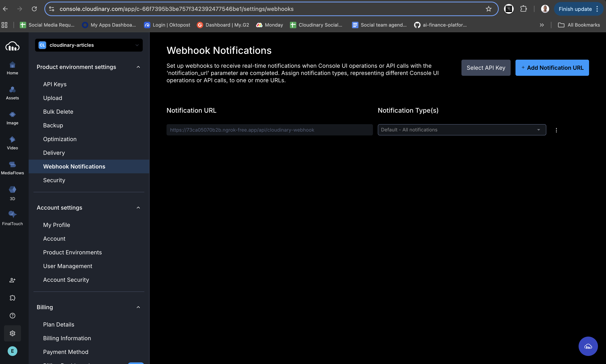
Task: Select the Assets icon in the sidebar
Action: (12, 93)
